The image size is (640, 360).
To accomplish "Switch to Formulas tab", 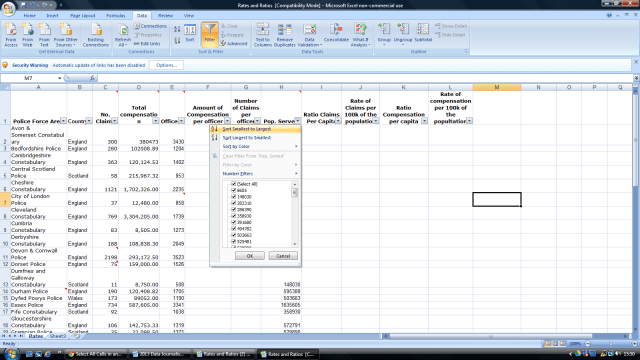I will (116, 16).
